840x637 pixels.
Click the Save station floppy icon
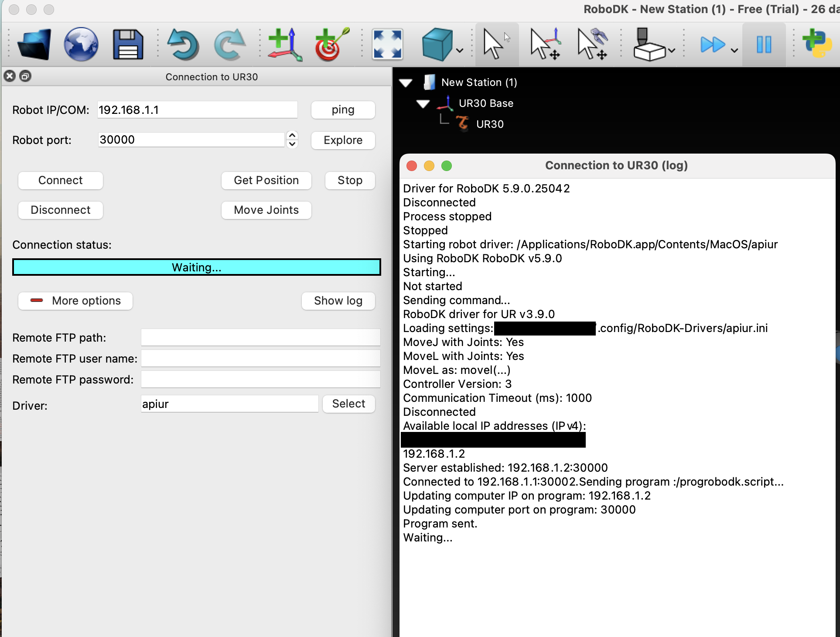(x=128, y=44)
